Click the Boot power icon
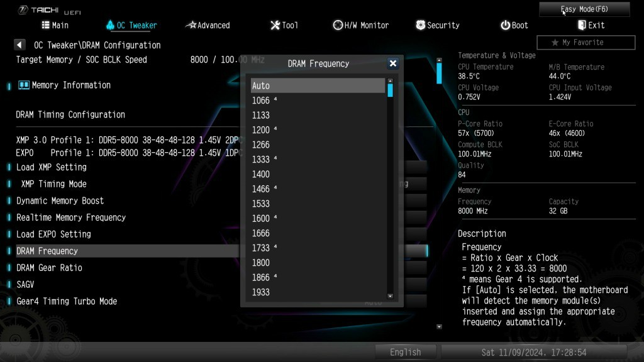The height and width of the screenshot is (362, 644). tap(505, 25)
